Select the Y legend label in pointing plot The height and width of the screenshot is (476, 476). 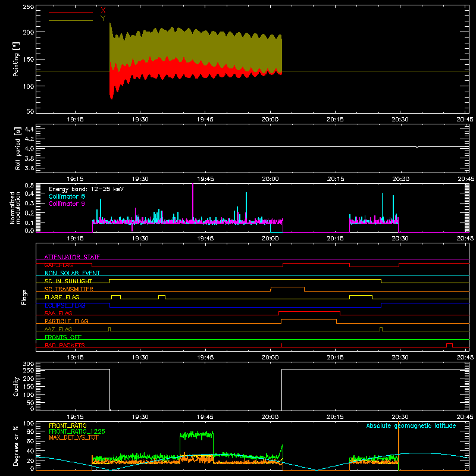[103, 18]
